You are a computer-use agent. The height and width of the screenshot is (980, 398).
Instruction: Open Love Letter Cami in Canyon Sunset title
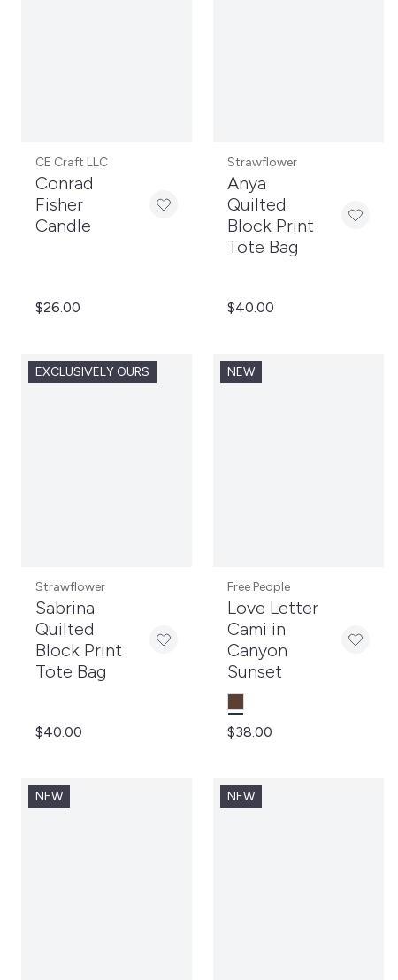(273, 639)
